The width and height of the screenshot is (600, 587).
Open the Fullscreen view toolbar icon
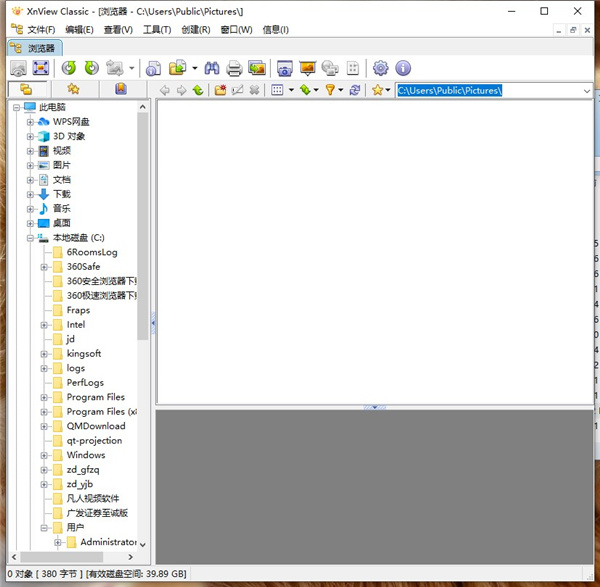point(41,68)
